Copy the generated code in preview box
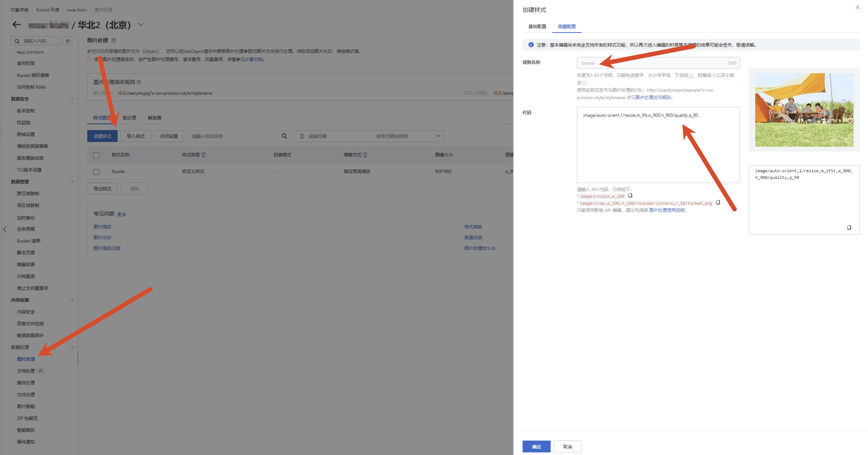 (x=849, y=227)
